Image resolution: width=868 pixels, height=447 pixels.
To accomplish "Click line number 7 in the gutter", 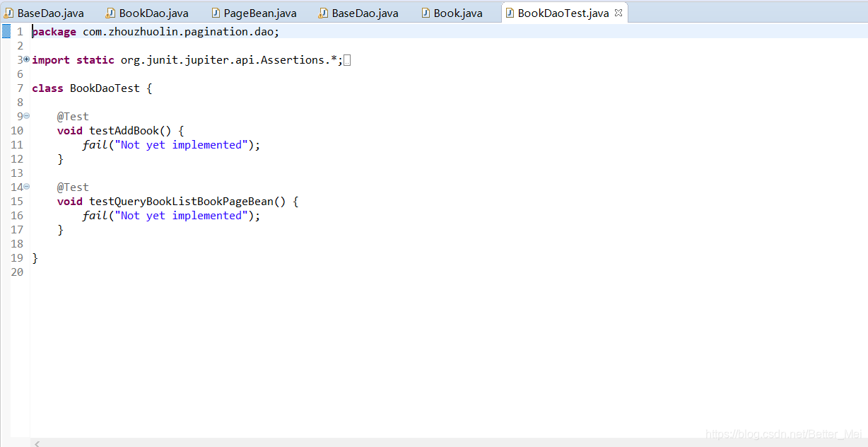I will 20,88.
